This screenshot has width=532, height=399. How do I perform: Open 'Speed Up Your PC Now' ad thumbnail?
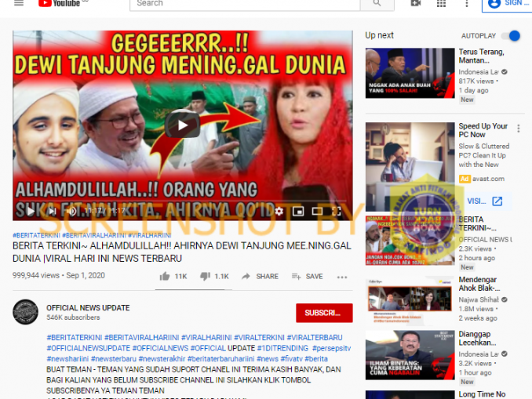pyautogui.click(x=410, y=167)
